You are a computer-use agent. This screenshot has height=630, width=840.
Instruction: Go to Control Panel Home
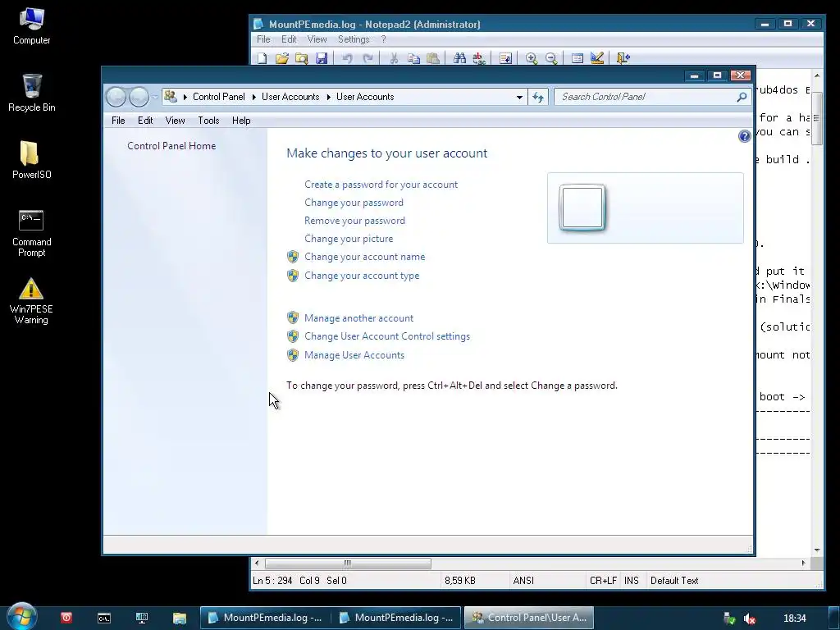[x=171, y=146]
